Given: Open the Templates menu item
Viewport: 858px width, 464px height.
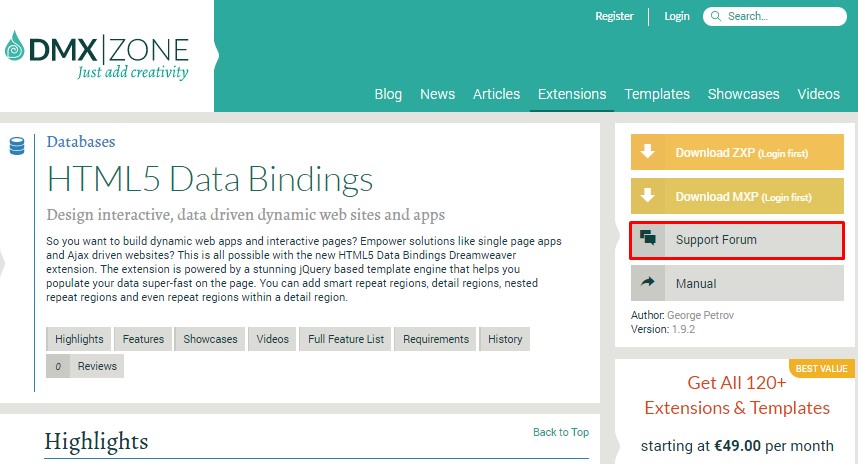Looking at the screenshot, I should click(657, 94).
